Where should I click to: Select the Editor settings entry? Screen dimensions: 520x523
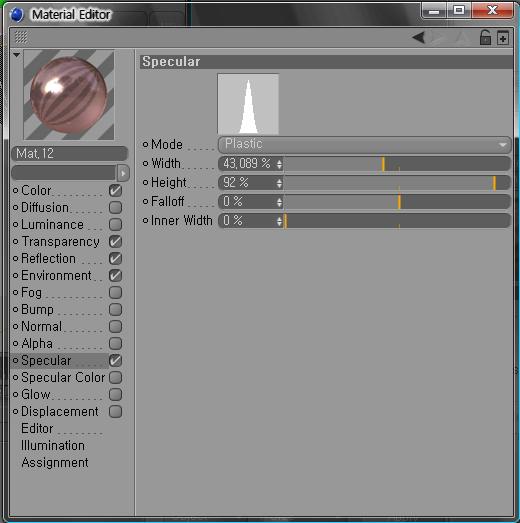[x=37, y=429]
